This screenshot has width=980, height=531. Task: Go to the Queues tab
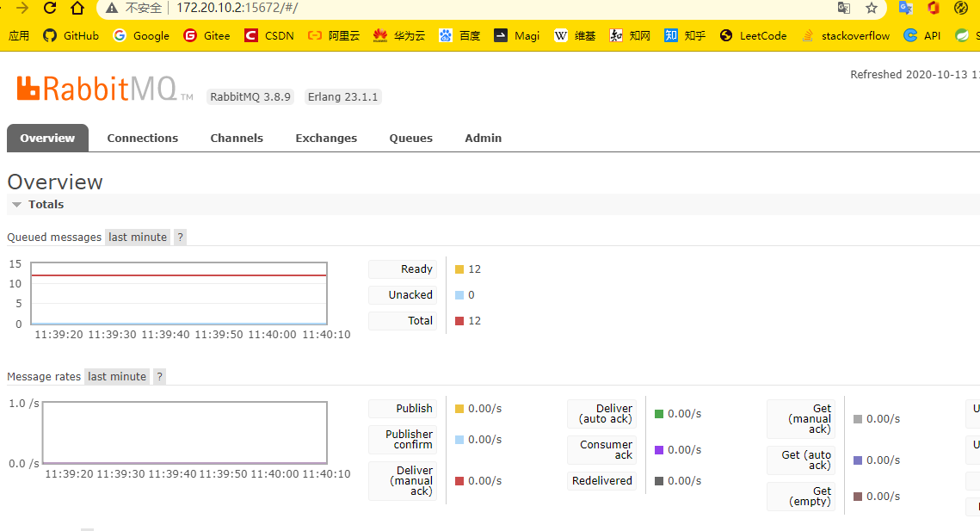(x=410, y=139)
